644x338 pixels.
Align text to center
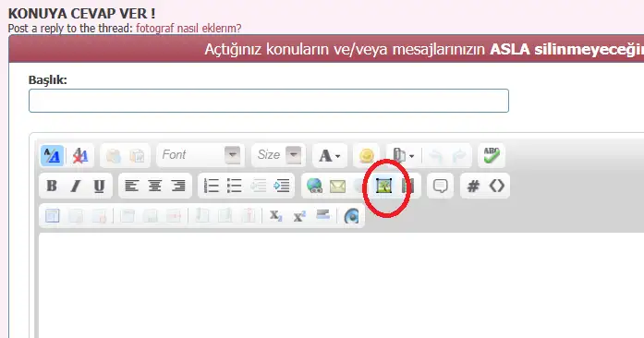coord(155,186)
